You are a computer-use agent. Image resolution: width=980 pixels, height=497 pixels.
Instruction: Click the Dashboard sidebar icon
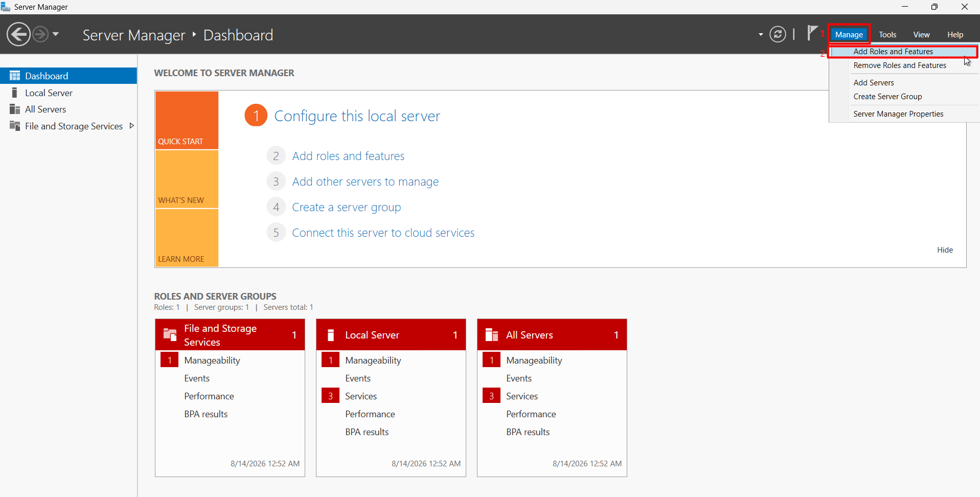point(15,76)
